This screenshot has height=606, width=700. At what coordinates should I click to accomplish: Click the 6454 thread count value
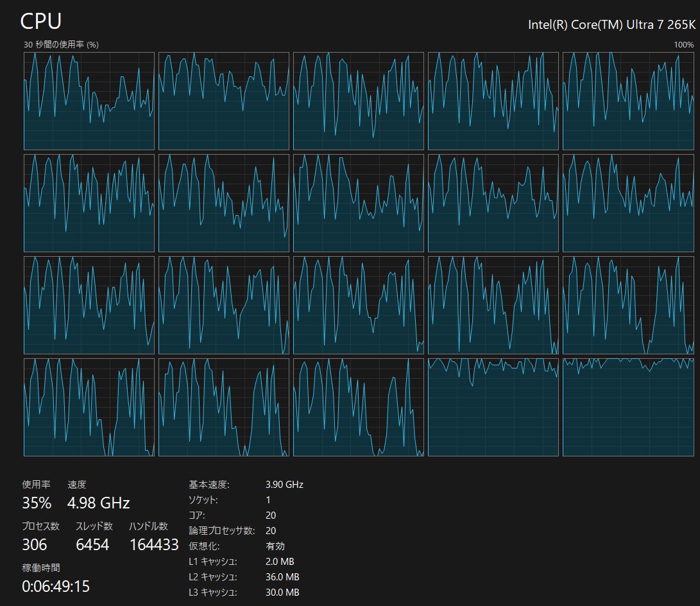(x=92, y=544)
